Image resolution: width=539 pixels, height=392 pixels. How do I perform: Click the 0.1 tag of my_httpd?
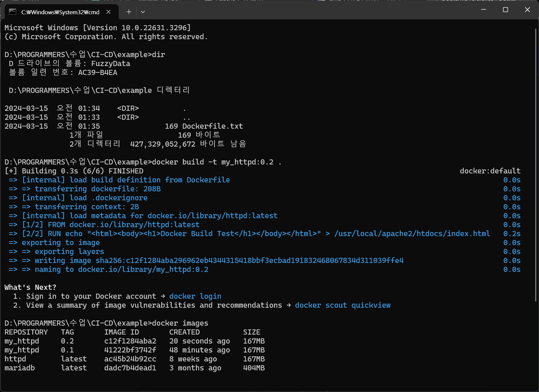point(67,350)
